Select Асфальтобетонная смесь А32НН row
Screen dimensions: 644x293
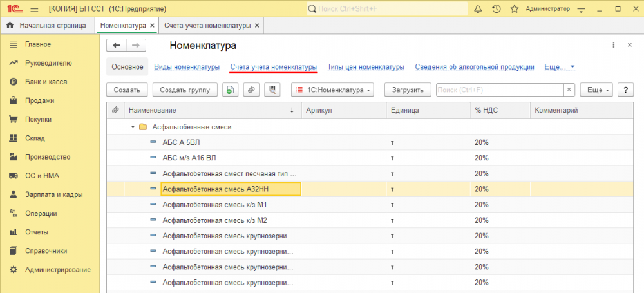(370, 189)
